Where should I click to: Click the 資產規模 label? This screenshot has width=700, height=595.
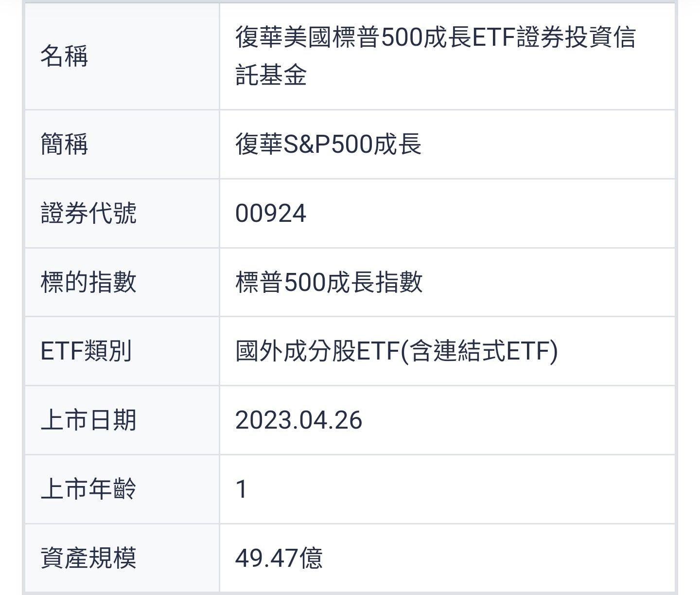(88, 558)
